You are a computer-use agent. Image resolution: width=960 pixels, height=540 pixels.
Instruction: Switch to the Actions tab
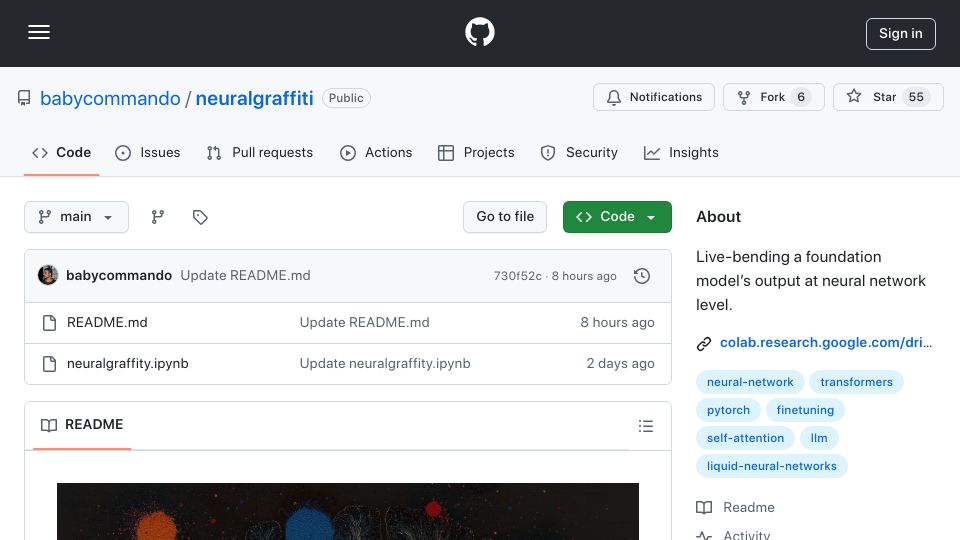376,152
